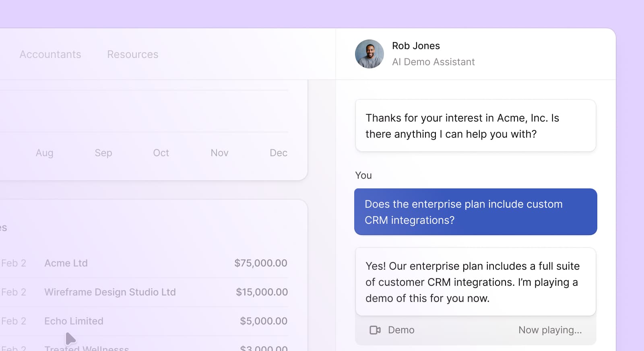Click the Nov chart axis label
The height and width of the screenshot is (351, 644).
click(x=219, y=153)
